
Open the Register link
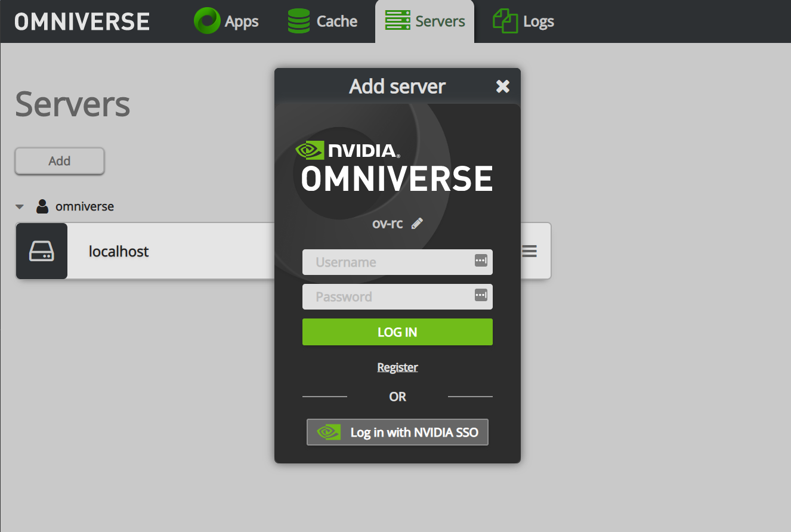[397, 367]
